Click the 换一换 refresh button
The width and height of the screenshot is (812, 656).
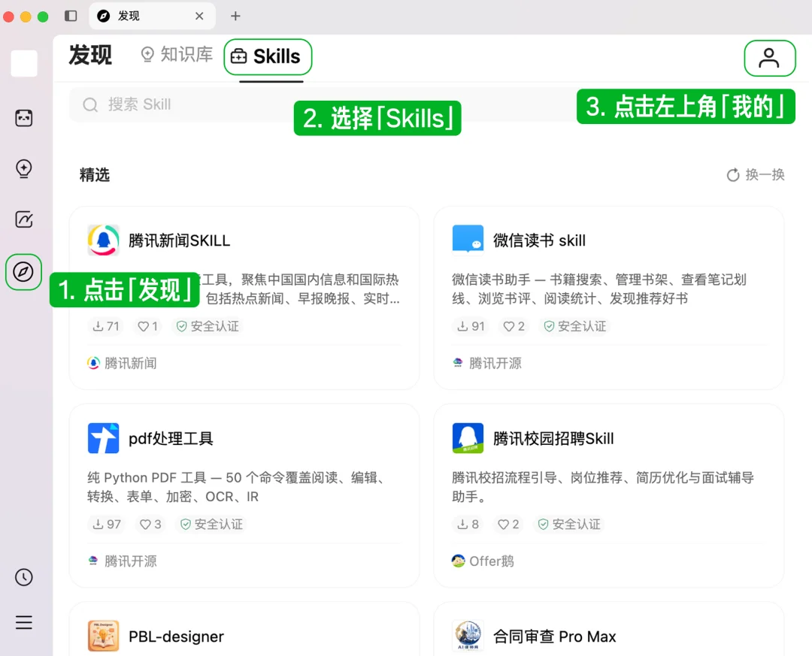(x=756, y=175)
